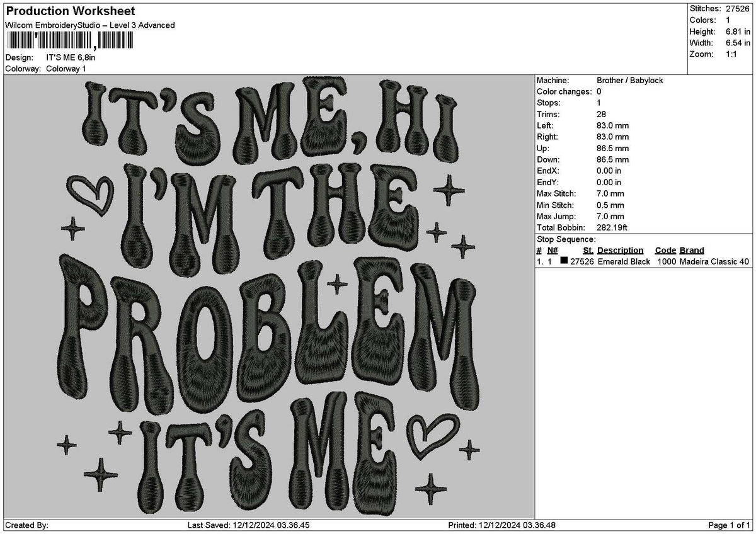Click the Madeira Classic 40 brand
Screen dimensions: 756x534
714,261
